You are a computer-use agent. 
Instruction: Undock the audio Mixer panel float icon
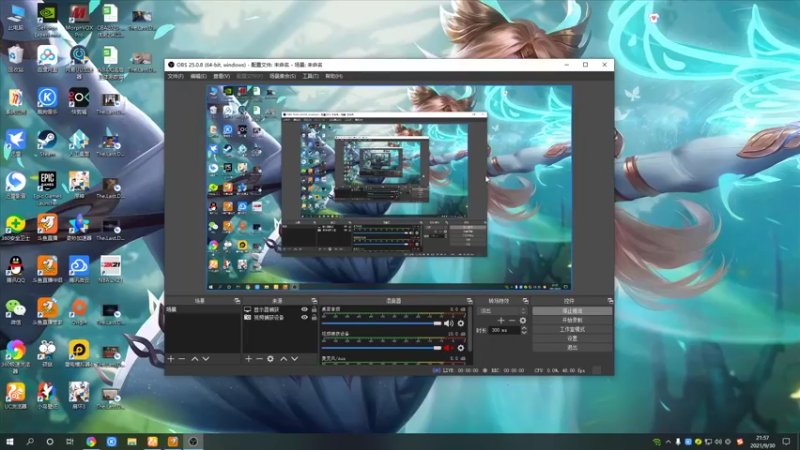(469, 301)
